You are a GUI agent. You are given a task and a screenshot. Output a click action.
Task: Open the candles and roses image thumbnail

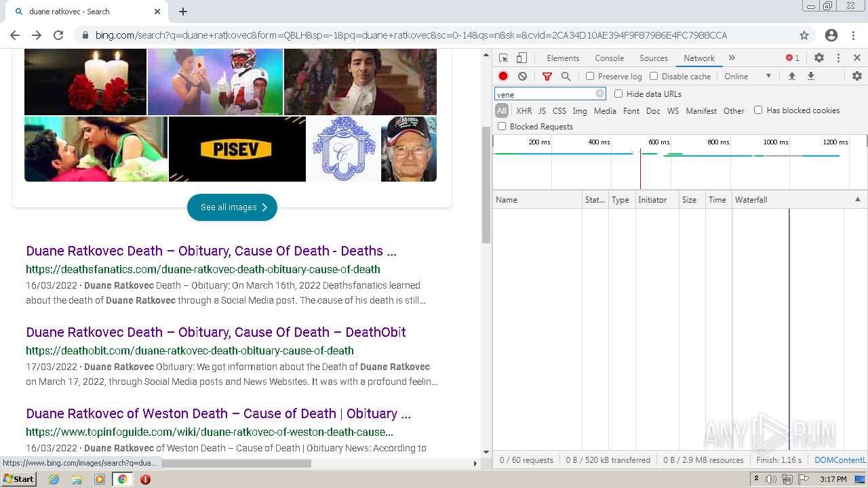point(85,82)
